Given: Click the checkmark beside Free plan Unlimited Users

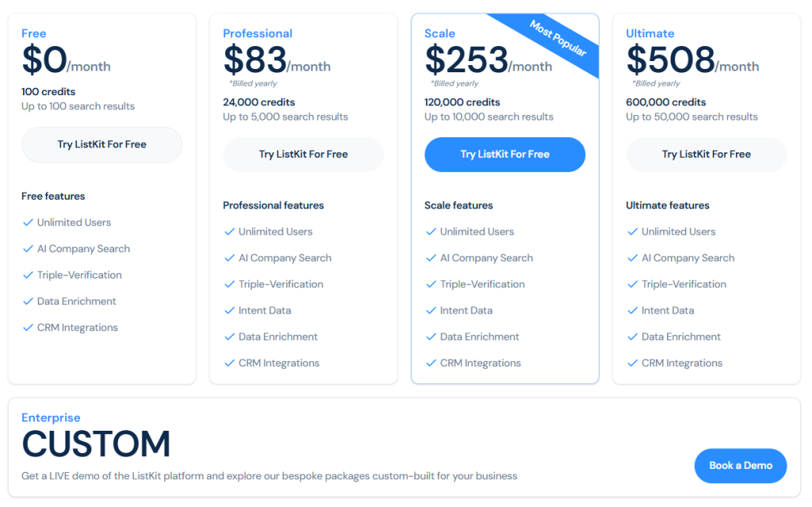Looking at the screenshot, I should point(28,223).
